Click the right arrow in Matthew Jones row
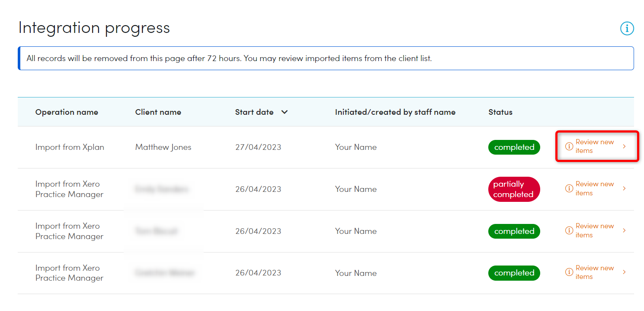Viewport: 644px width, 311px height. click(x=624, y=146)
